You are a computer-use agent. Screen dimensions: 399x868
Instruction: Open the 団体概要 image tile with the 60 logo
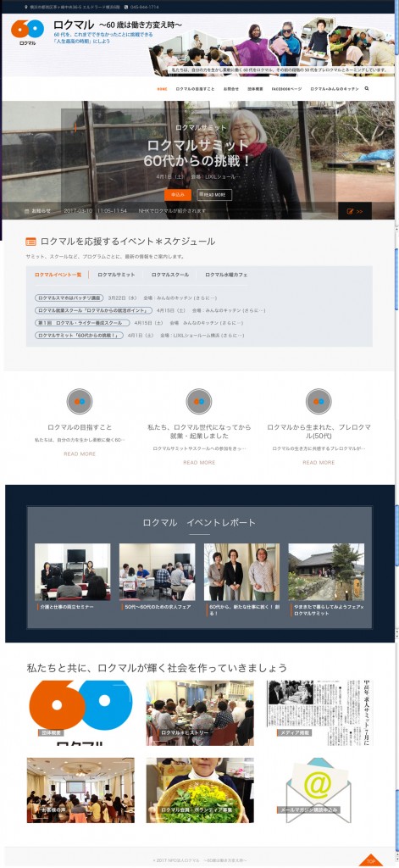click(80, 712)
